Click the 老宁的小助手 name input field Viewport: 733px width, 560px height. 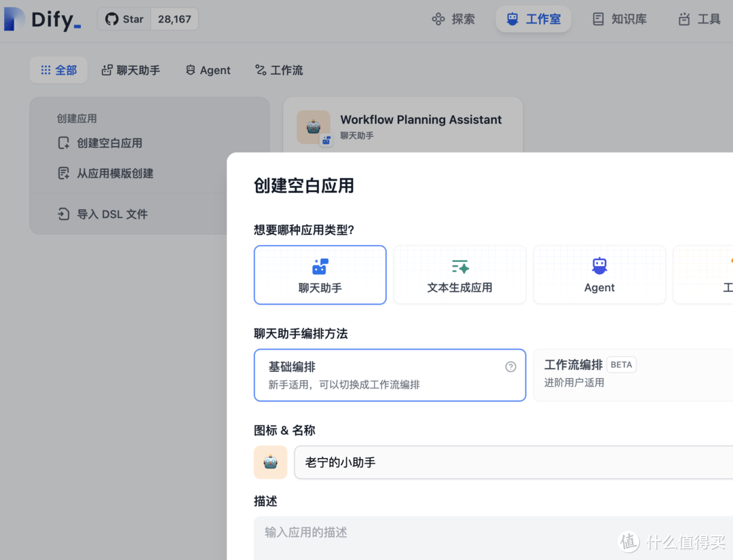tap(475, 462)
